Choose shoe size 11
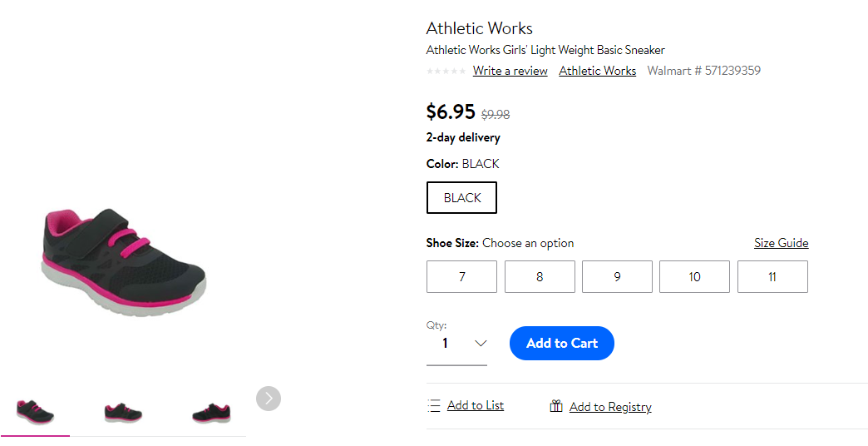 (772, 276)
